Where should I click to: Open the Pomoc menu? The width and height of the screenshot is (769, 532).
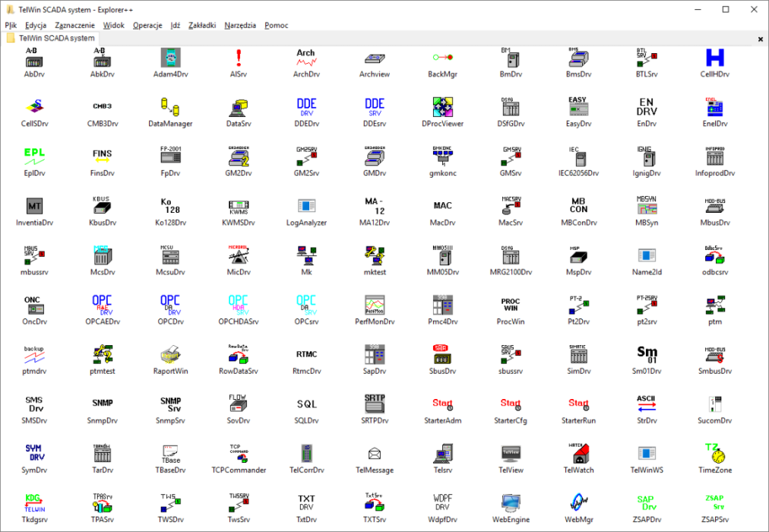[x=276, y=25]
